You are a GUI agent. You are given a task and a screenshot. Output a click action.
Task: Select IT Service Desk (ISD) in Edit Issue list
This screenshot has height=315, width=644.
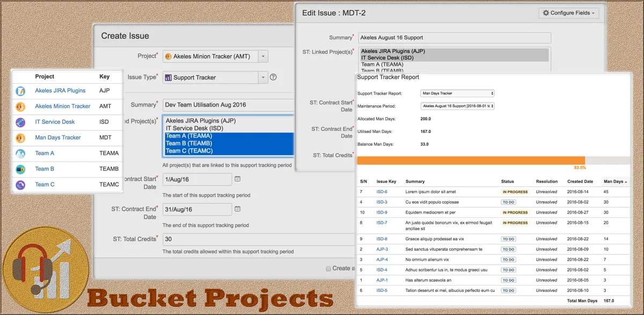click(454, 58)
